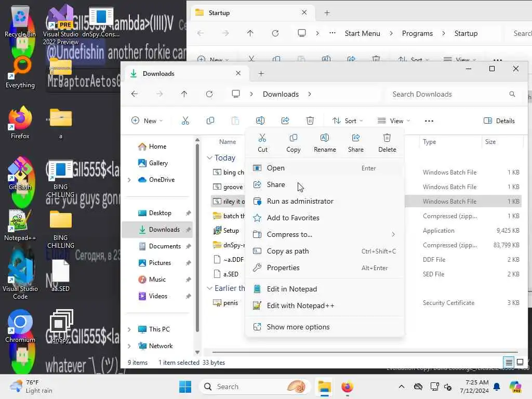Screen dimensions: 532x399
Task: Click the Cut scissors toolbar icon in Downloads
Action: (x=185, y=121)
